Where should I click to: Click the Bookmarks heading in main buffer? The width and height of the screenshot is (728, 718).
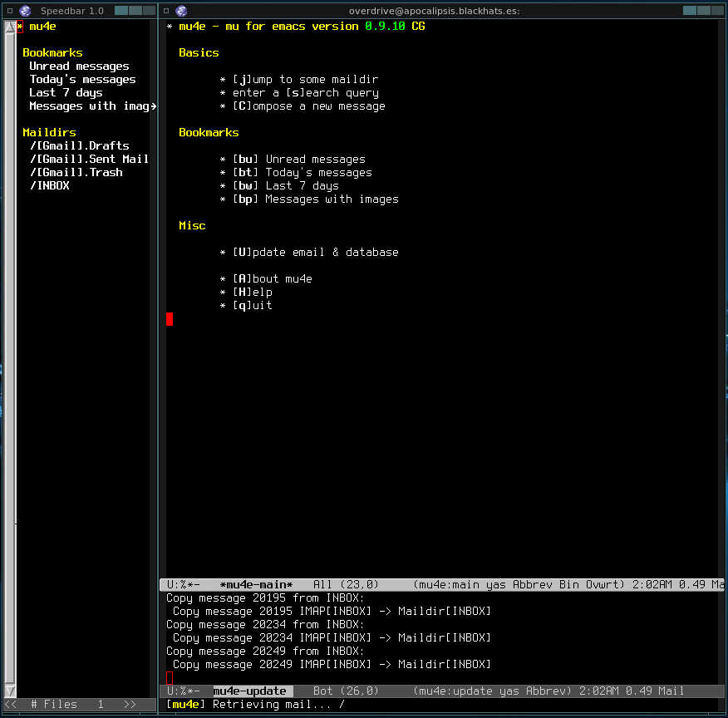[209, 133]
